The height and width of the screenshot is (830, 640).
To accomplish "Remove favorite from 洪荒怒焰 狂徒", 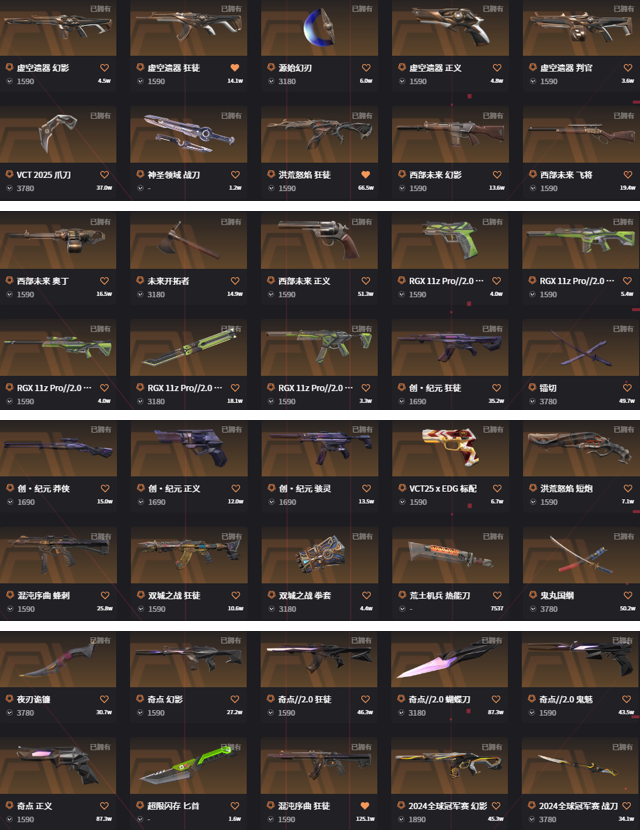I will click(x=365, y=175).
